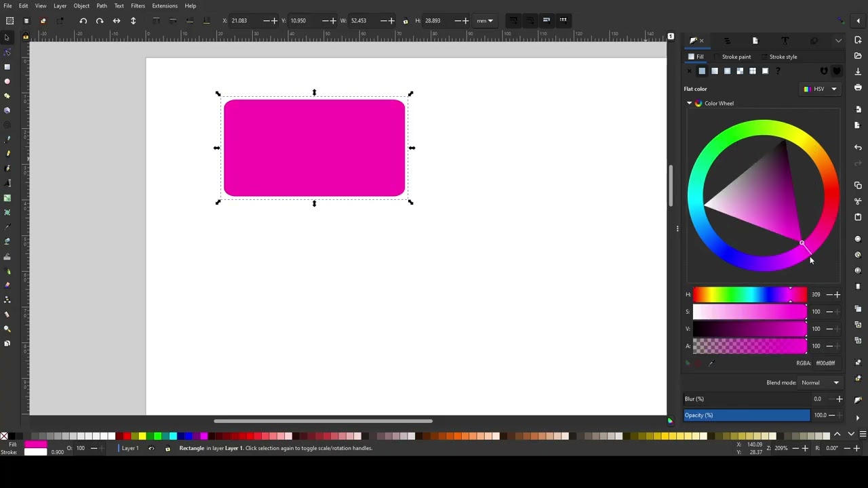
Task: Click the Opacity percent bar
Action: click(x=747, y=415)
